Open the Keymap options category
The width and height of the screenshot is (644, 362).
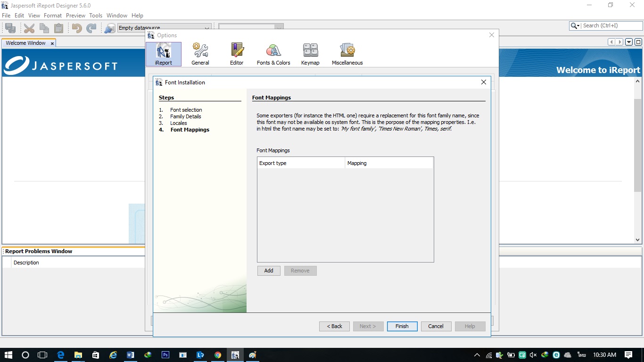click(310, 54)
